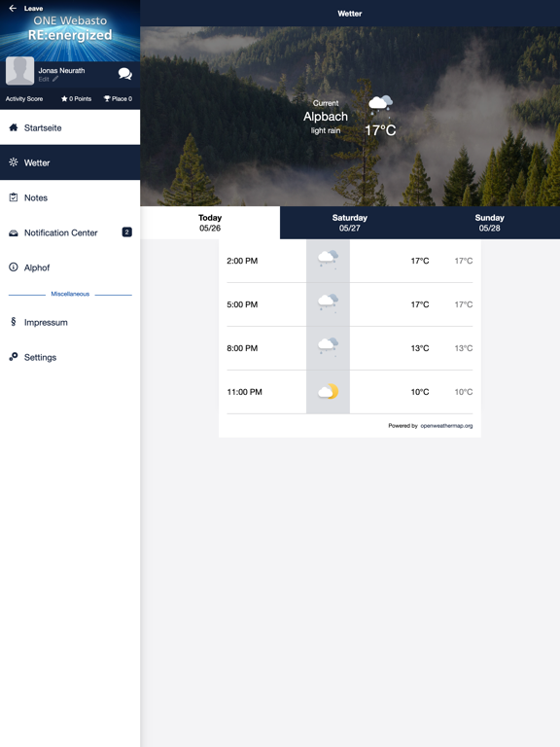The width and height of the screenshot is (560, 747).
Task: Click the section sign icon beside Impressum
Action: tap(14, 322)
